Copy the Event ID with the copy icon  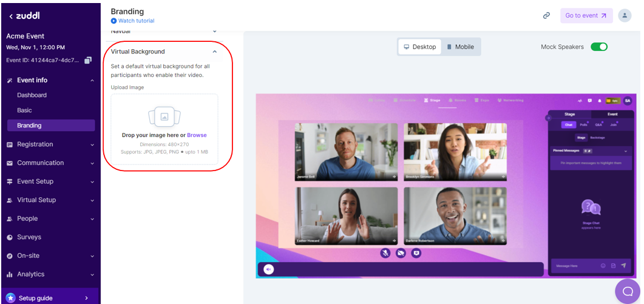pos(88,61)
